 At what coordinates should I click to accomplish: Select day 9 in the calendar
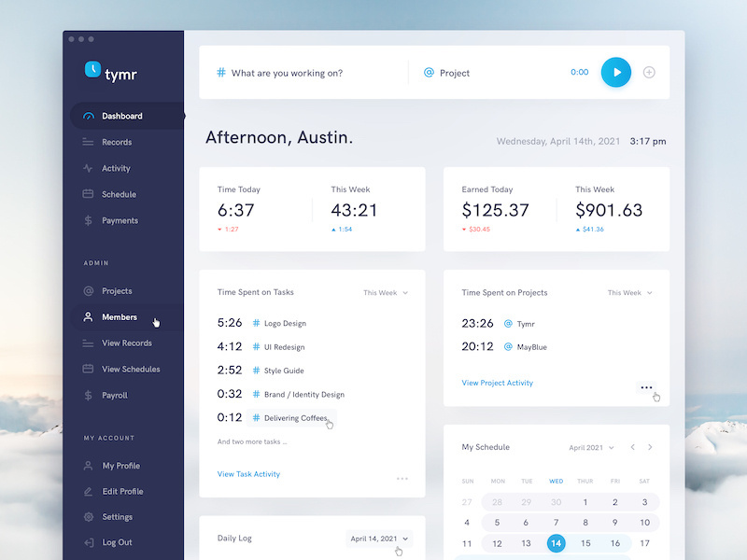pyautogui.click(x=615, y=523)
